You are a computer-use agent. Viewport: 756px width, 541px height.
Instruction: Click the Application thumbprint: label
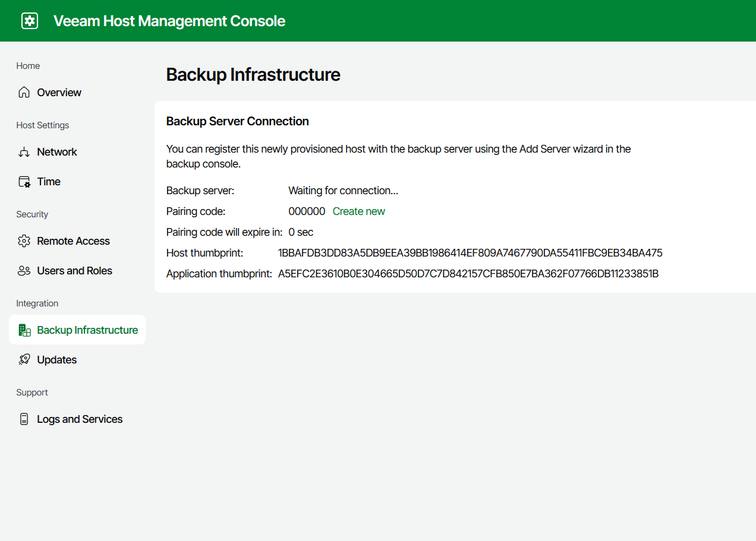(x=219, y=274)
